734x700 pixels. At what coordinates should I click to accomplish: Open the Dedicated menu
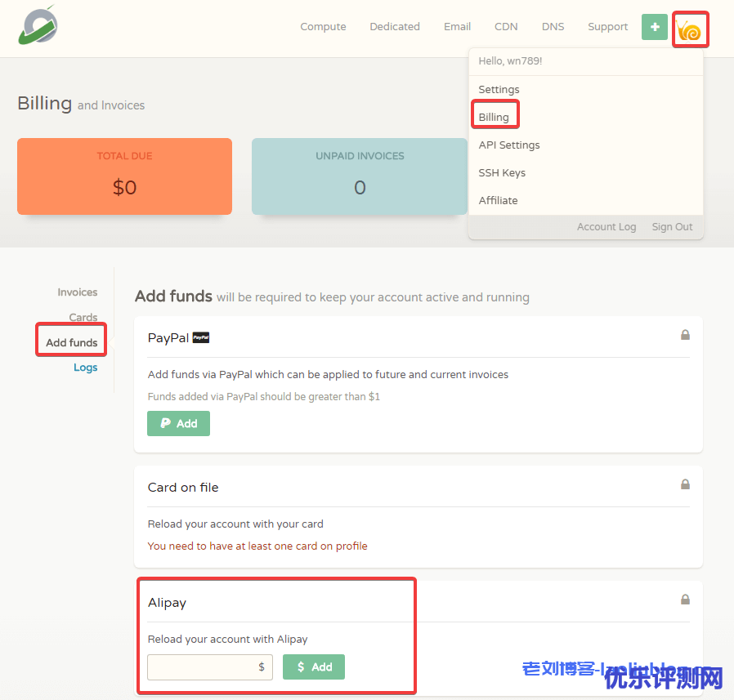395,27
